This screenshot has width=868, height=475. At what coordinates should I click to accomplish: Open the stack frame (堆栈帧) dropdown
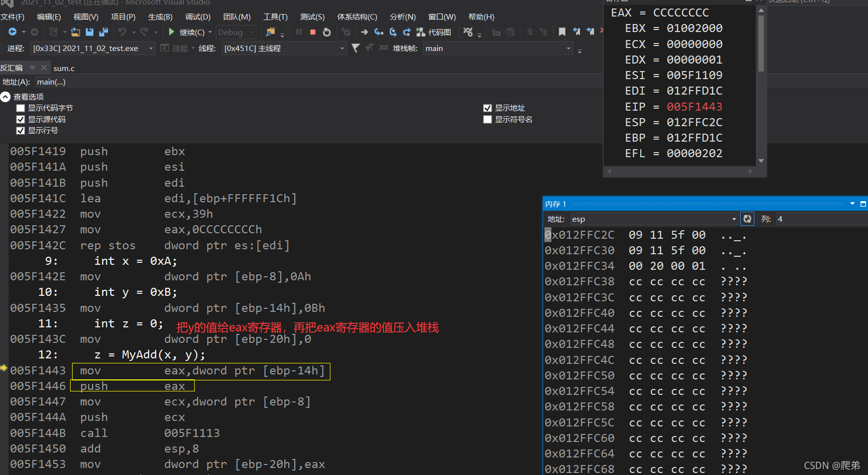568,49
